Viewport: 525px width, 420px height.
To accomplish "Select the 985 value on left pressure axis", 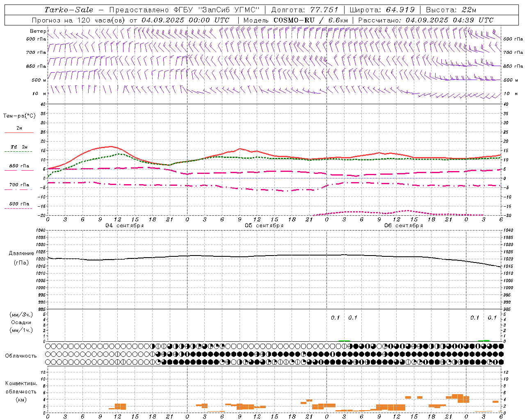I will [x=42, y=309].
